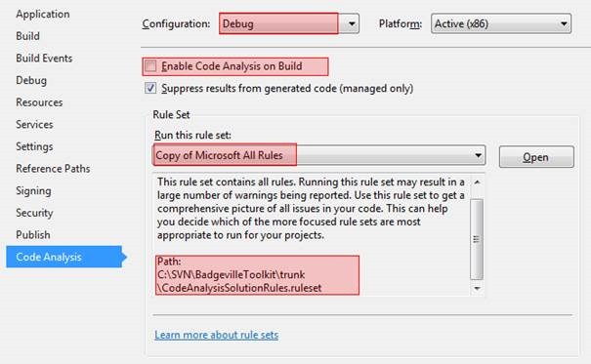
Task: Go to the Debug tab
Action: (x=31, y=81)
